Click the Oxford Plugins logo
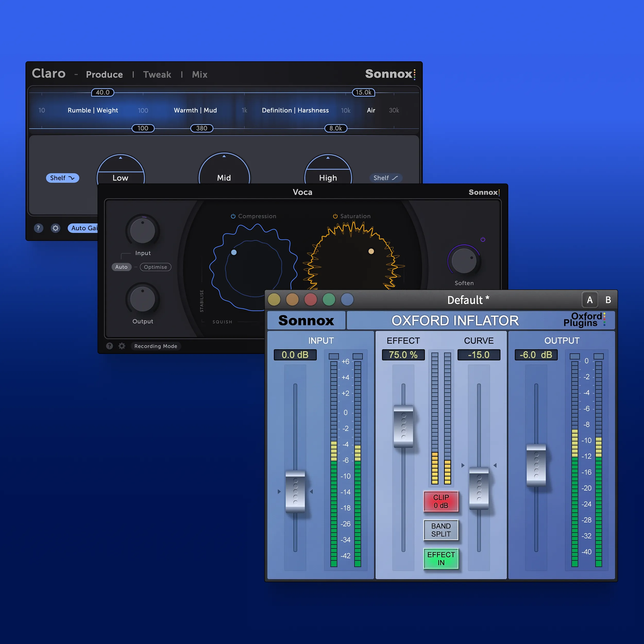This screenshot has width=644, height=644. coord(584,319)
